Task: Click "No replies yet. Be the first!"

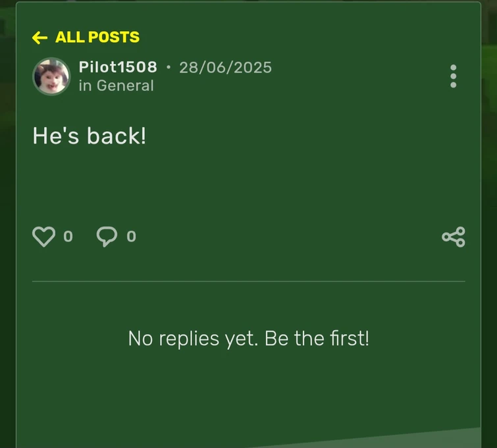Action: [x=249, y=338]
